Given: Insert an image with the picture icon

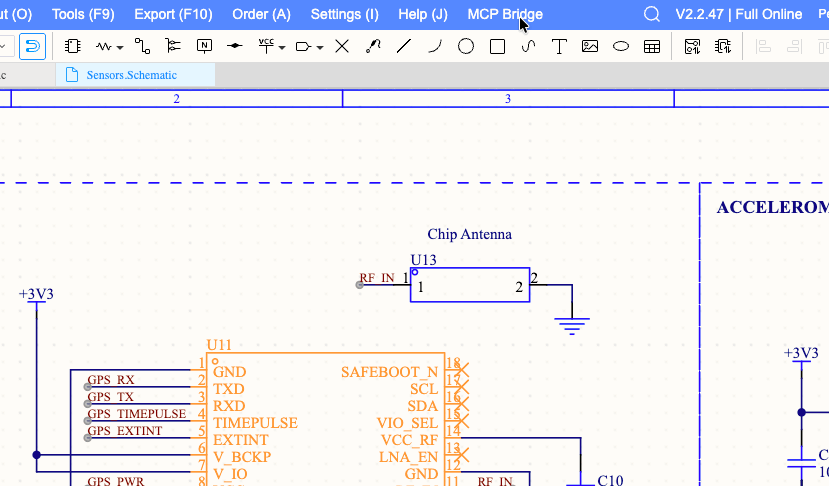Looking at the screenshot, I should click(590, 47).
